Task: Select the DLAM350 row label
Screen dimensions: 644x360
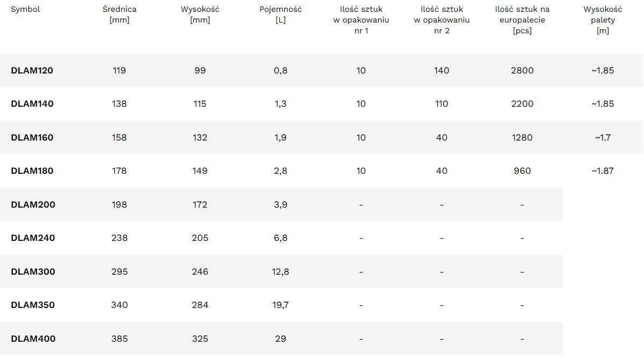Action: coord(33,305)
